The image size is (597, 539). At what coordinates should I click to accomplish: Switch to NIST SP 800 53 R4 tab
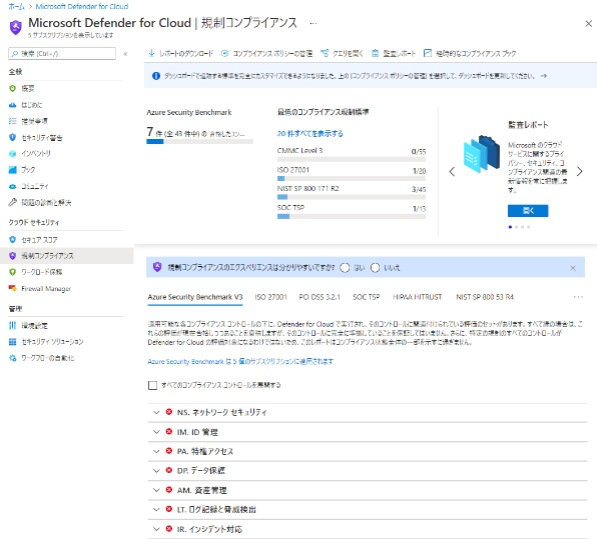pos(485,297)
